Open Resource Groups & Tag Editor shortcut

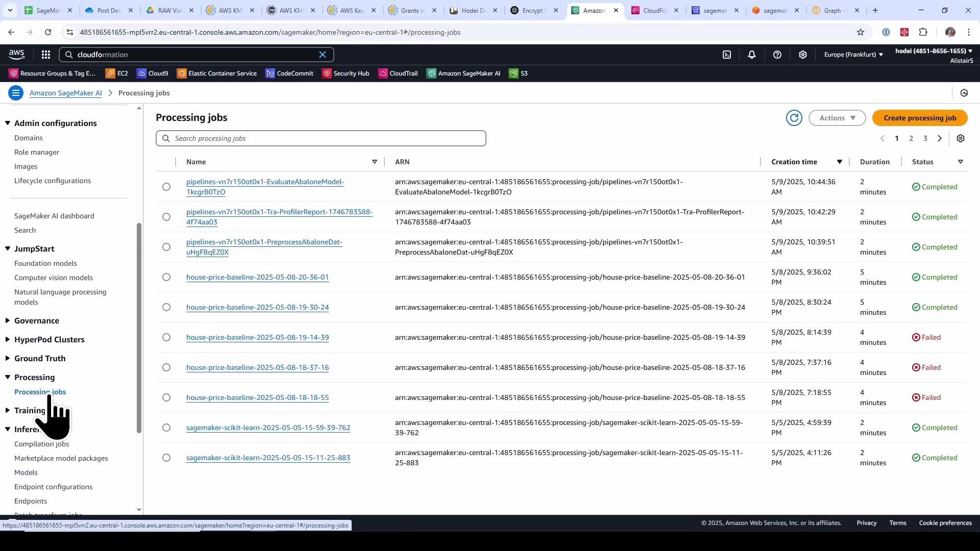coord(53,73)
